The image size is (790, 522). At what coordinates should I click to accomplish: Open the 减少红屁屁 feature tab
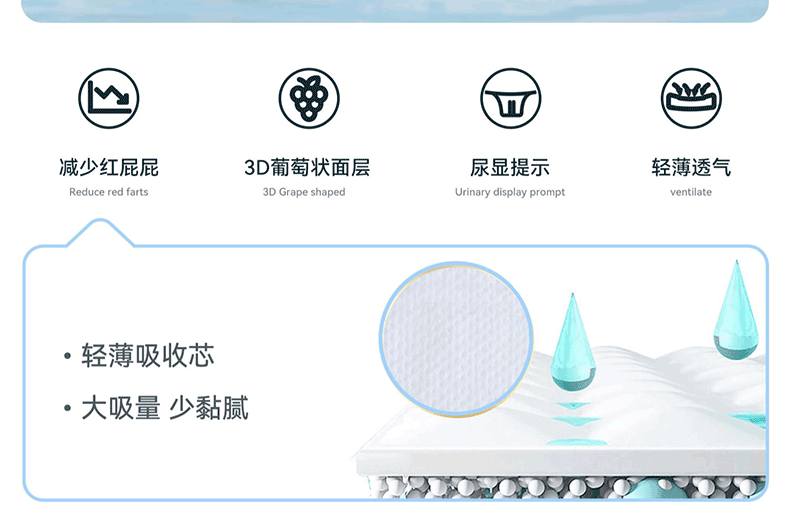pyautogui.click(x=109, y=167)
